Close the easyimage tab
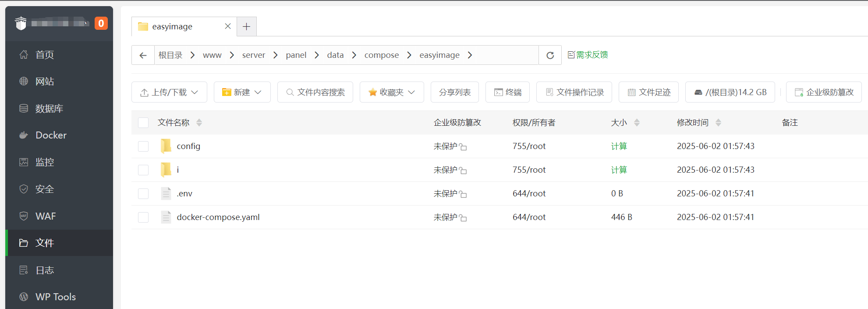 tap(228, 26)
